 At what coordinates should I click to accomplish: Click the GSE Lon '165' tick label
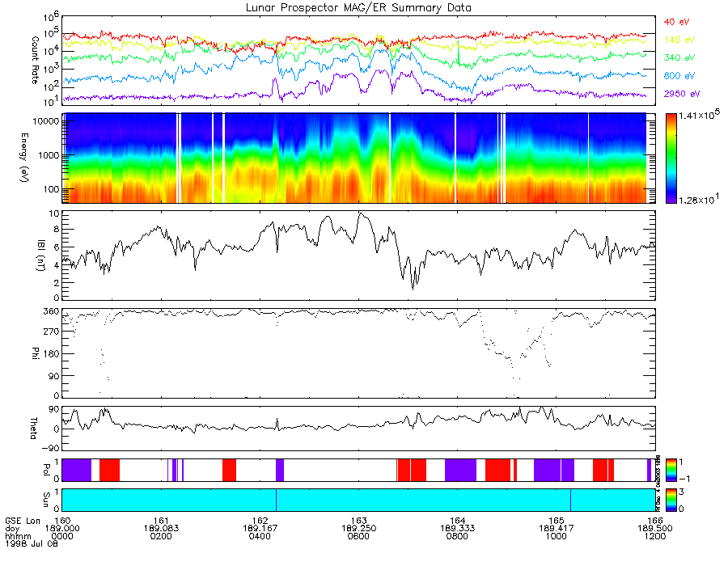point(557,521)
